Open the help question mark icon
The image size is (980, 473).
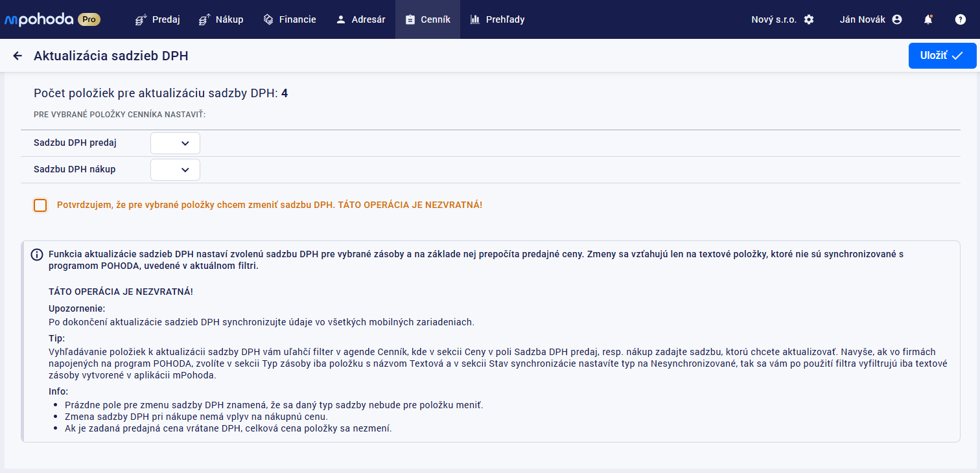coord(961,19)
